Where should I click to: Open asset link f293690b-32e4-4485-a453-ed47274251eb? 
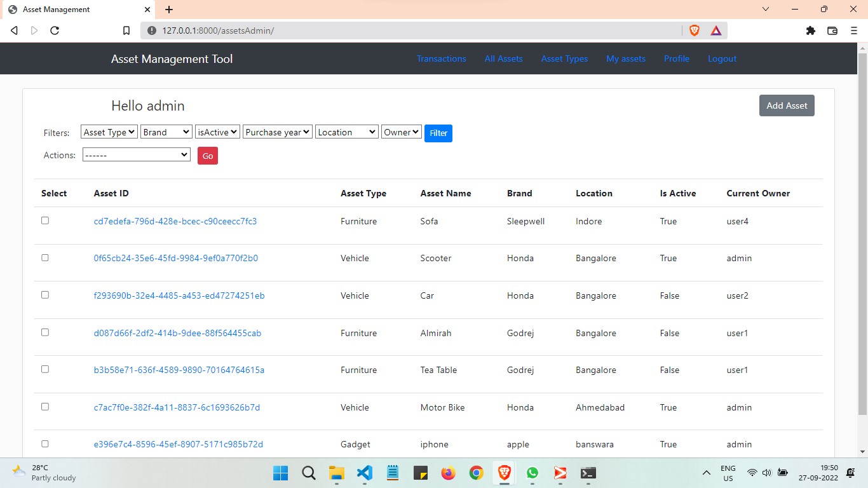coord(179,295)
